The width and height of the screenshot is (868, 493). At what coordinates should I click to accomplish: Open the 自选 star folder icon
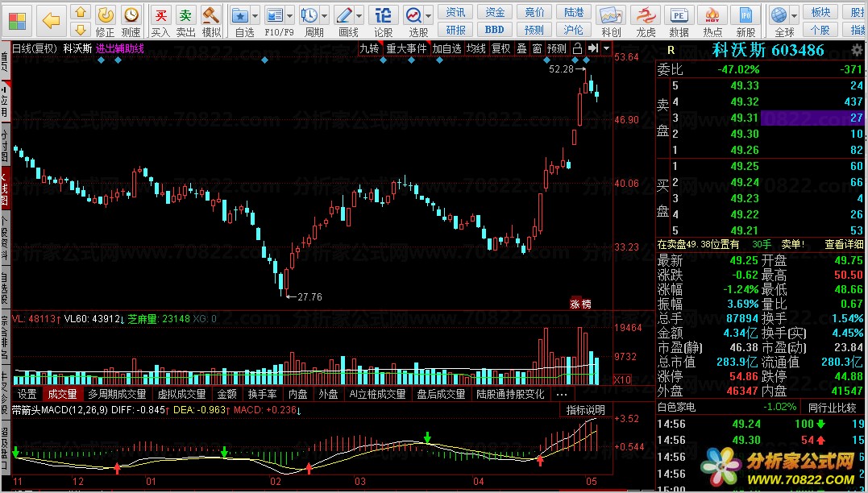pos(240,15)
